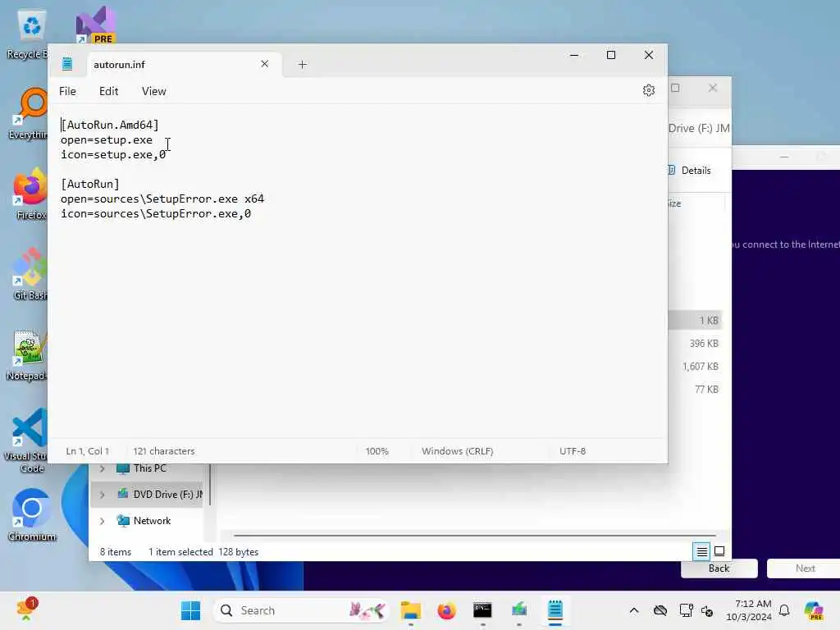Click the taskbar Search box
Viewport: 840px width, 630px height.
coord(301,610)
